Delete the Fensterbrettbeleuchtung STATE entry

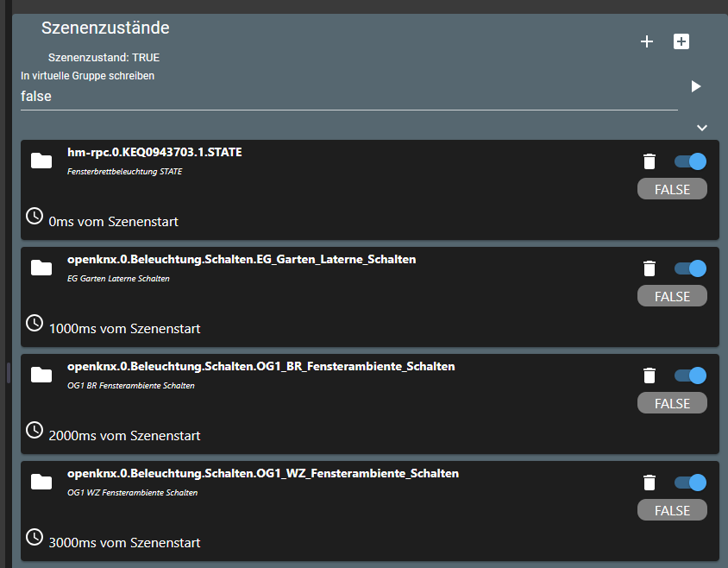[650, 161]
